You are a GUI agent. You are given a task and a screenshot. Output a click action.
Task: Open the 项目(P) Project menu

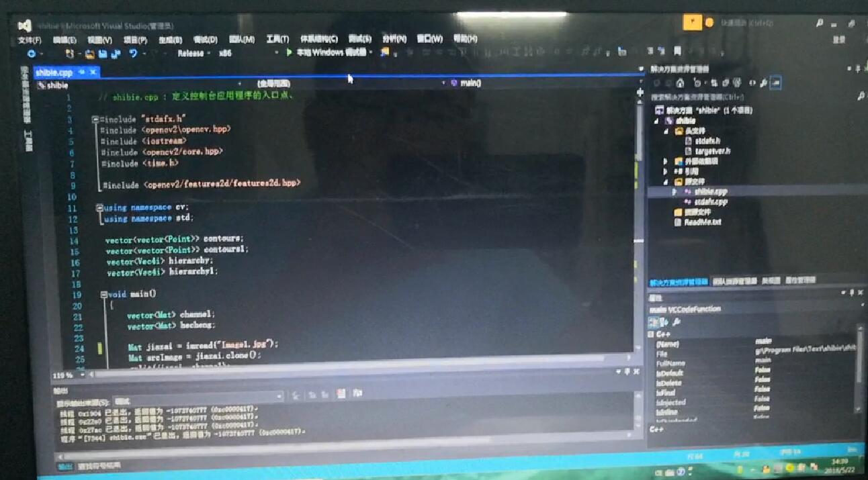click(135, 40)
